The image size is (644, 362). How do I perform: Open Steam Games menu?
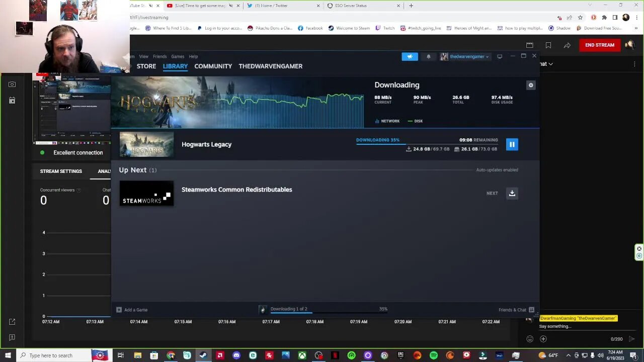(x=178, y=56)
